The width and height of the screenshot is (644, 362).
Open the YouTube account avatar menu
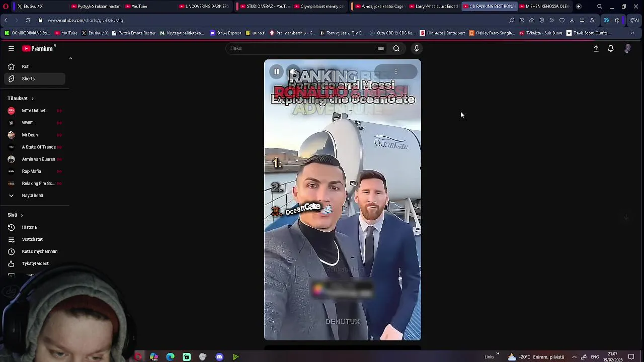(627, 49)
